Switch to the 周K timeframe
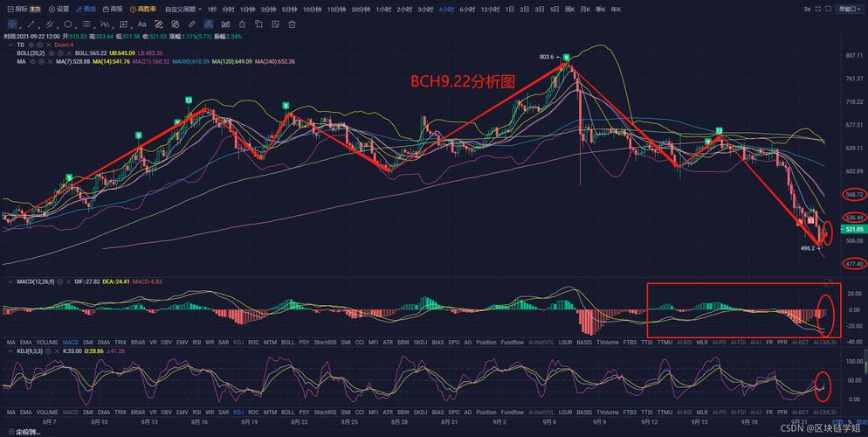 569,10
